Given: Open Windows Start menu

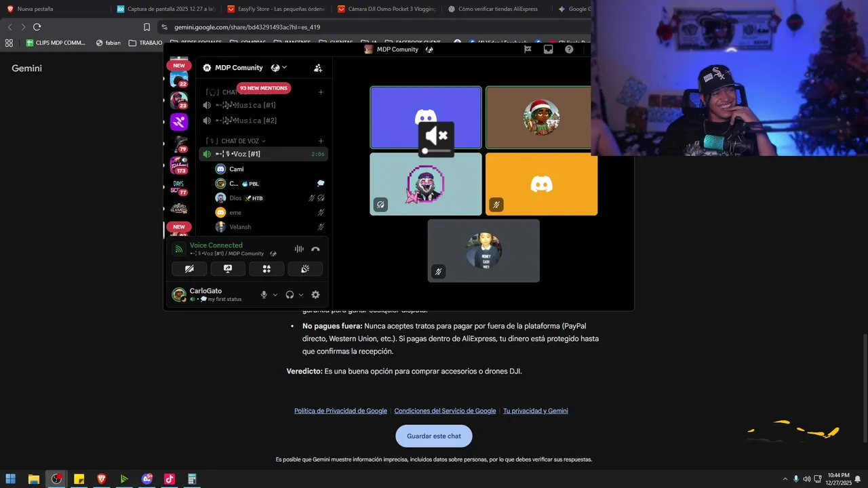Looking at the screenshot, I should click(x=11, y=479).
